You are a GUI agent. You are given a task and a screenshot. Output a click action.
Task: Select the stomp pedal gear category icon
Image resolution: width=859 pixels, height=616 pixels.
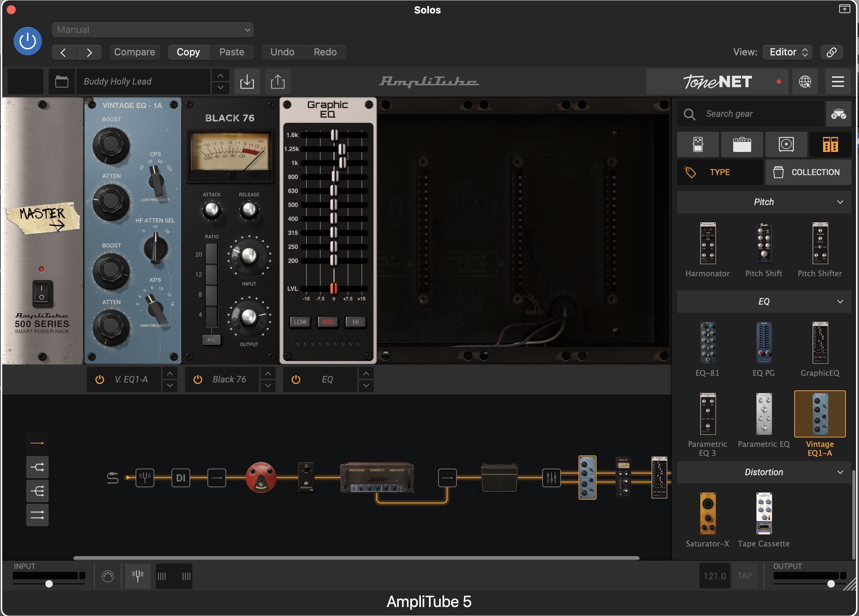(698, 144)
